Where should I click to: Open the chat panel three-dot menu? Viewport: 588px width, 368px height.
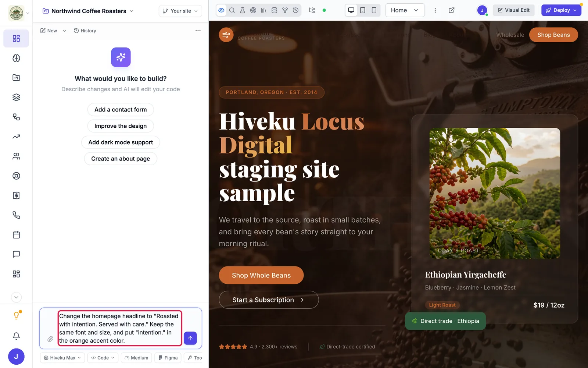pyautogui.click(x=198, y=31)
